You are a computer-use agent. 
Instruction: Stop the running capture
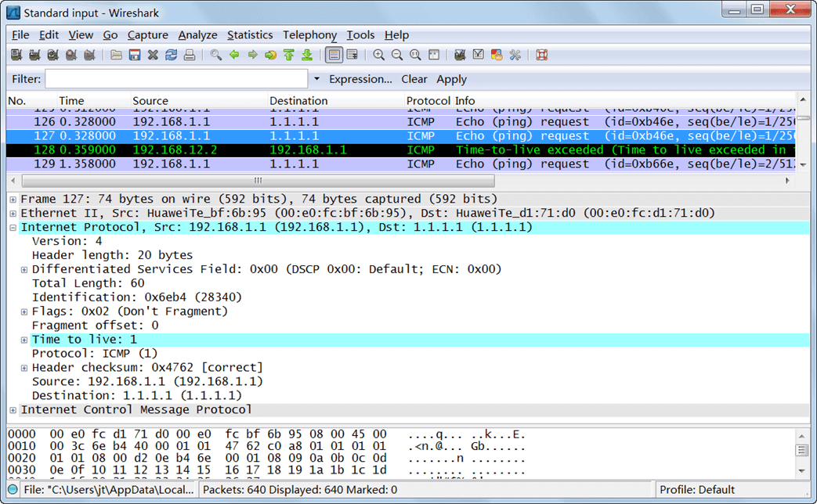[70, 55]
